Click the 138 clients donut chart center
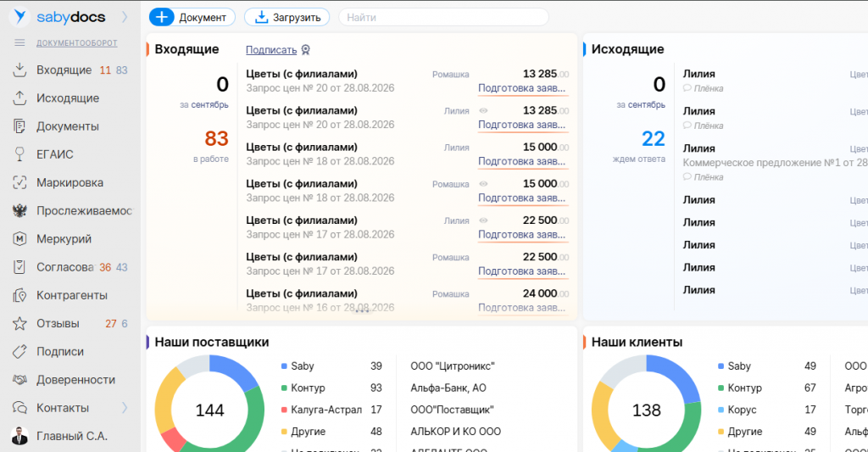 [647, 410]
